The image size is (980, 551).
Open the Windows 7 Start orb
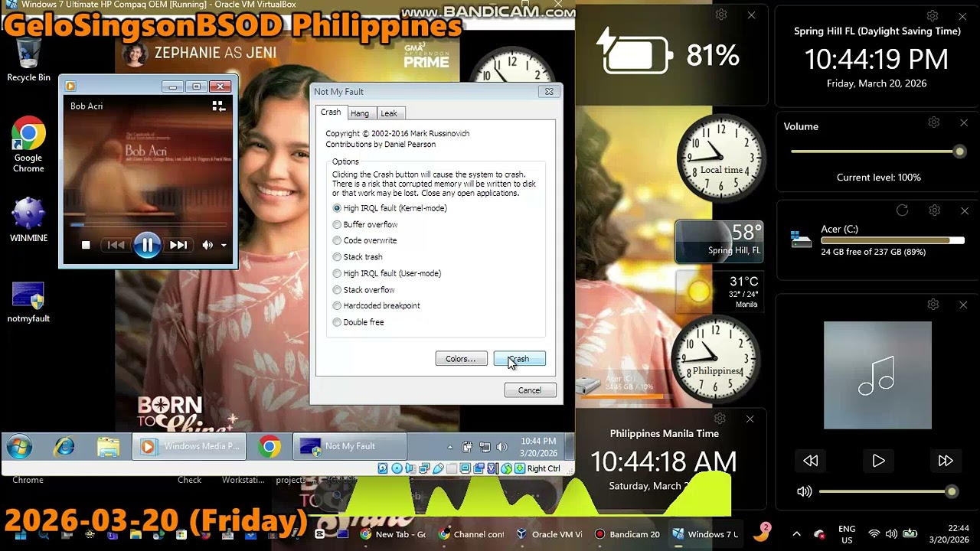[19, 446]
